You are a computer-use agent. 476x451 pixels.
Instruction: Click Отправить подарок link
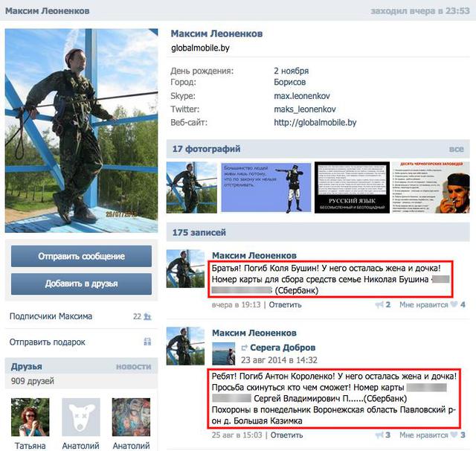[x=47, y=342]
